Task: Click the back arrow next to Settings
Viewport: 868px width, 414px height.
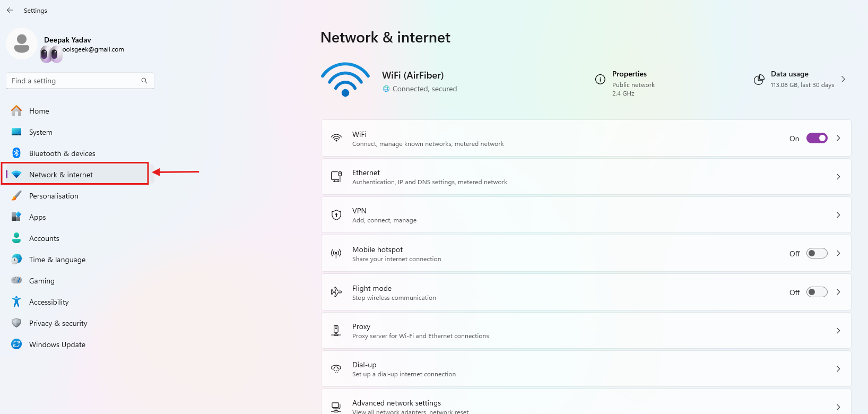Action: [10, 10]
